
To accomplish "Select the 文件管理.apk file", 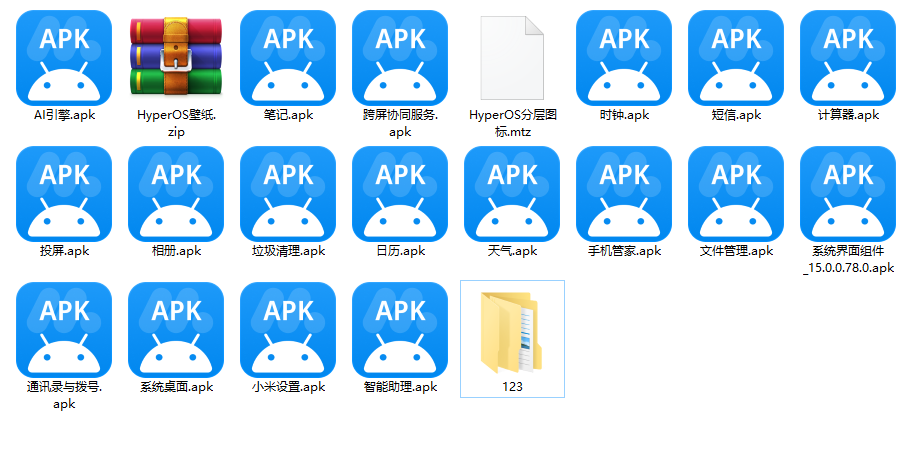I will 736,193.
